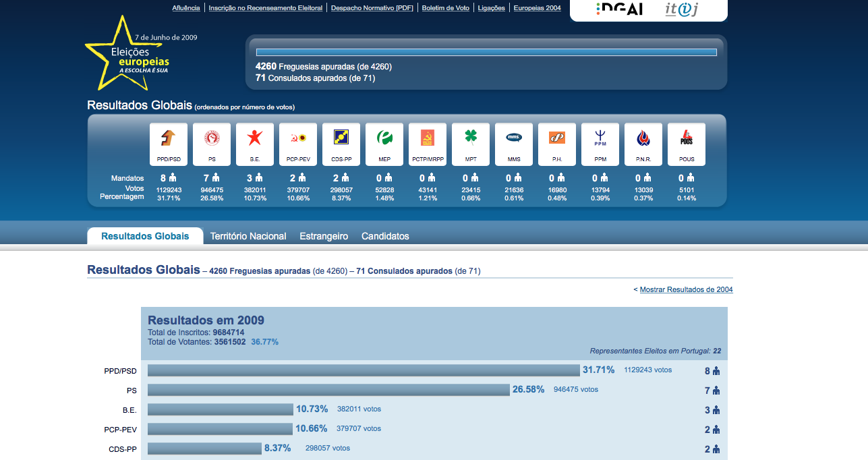Image resolution: width=868 pixels, height=460 pixels.
Task: Open the Estrangeiro tab
Action: click(324, 236)
